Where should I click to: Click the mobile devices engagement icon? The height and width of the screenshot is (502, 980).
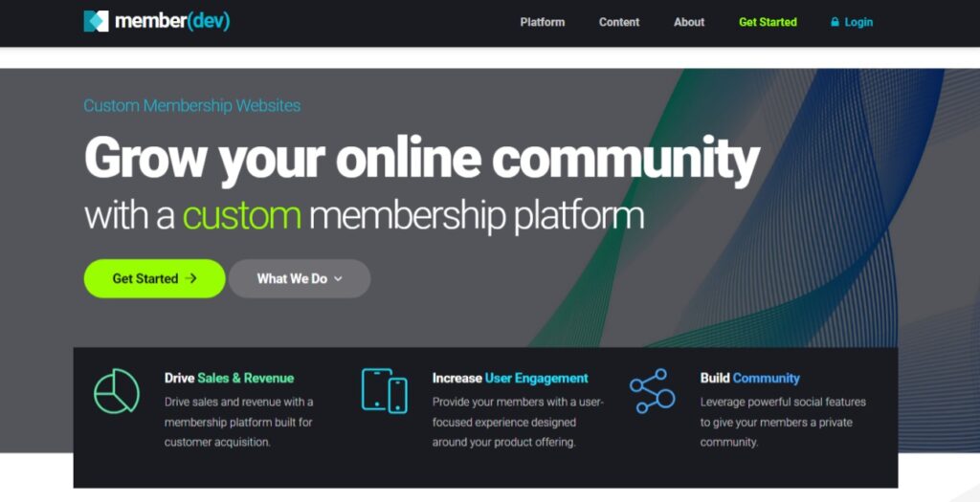pyautogui.click(x=385, y=391)
